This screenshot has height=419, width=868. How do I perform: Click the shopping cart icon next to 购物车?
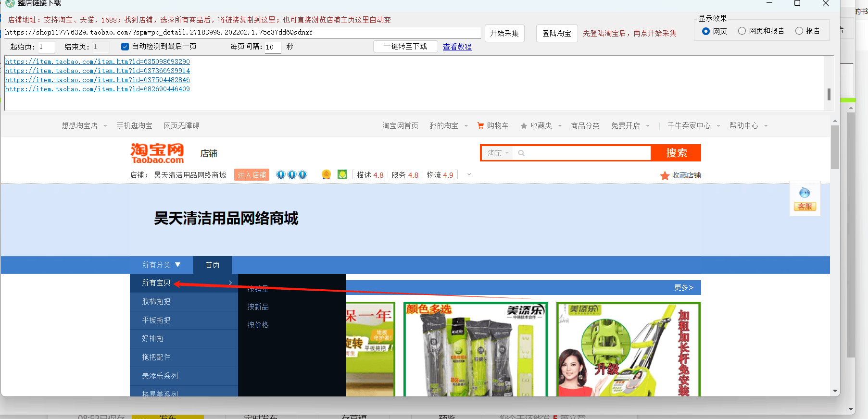point(480,125)
